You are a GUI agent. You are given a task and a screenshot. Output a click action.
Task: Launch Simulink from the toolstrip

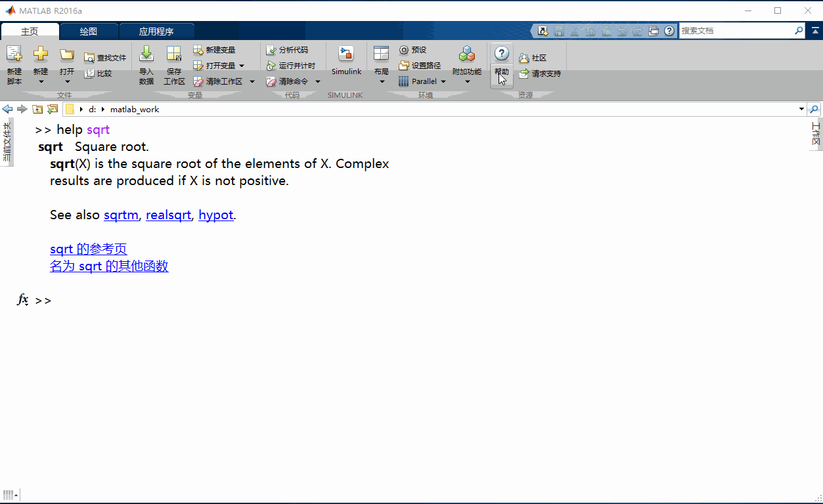[346, 60]
